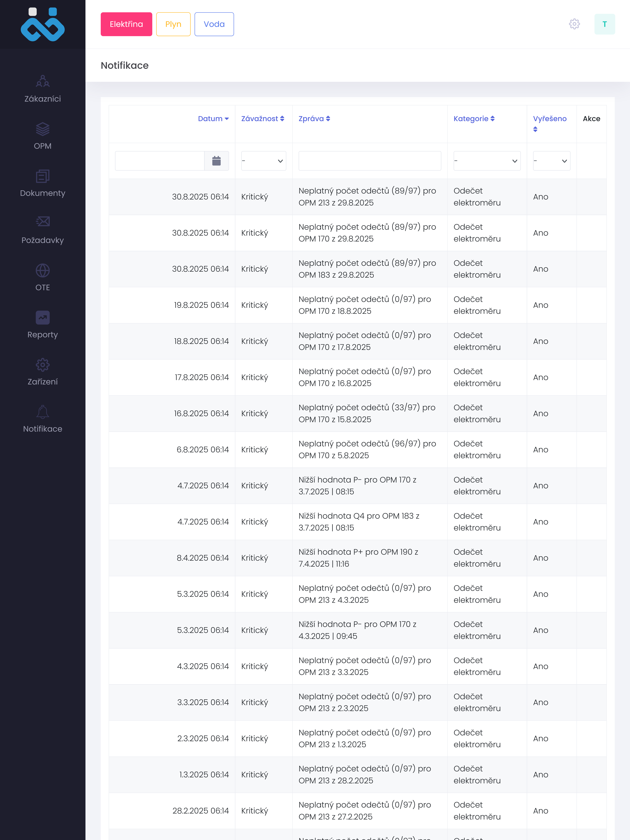Go to Dokumenty sidebar icon
Image resolution: width=630 pixels, height=840 pixels.
click(x=42, y=176)
